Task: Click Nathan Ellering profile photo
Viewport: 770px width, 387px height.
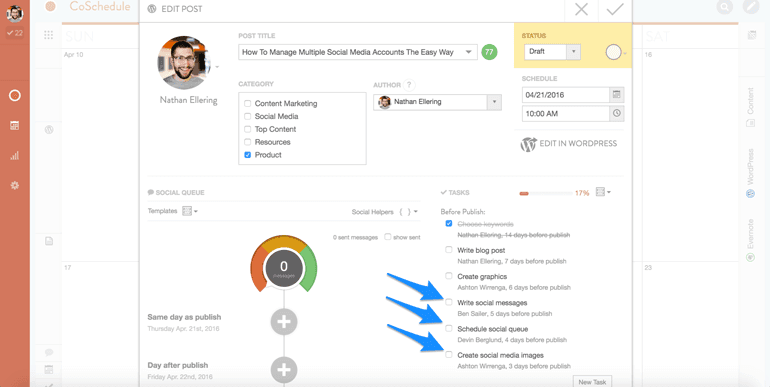Action: click(185, 62)
